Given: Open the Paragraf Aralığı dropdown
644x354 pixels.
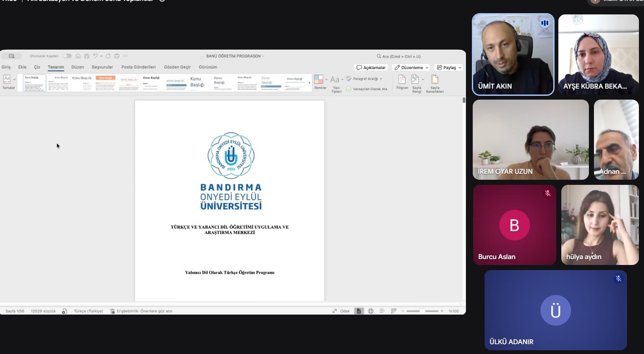Looking at the screenshot, I should [x=364, y=79].
